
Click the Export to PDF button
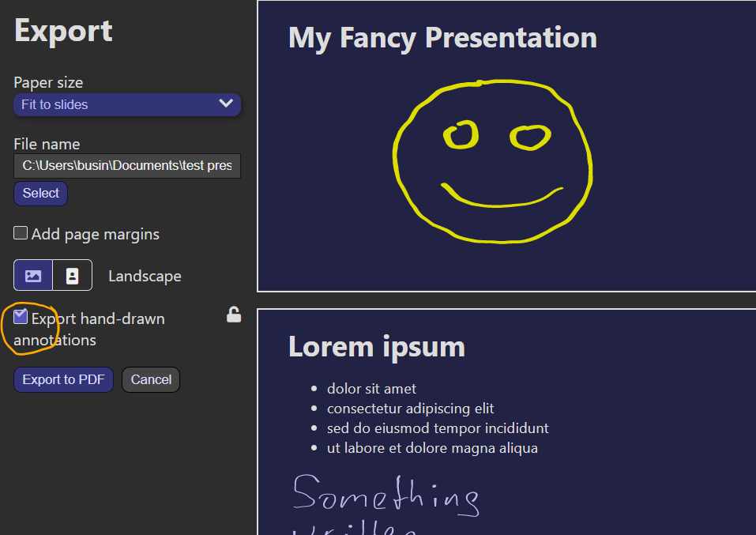click(63, 379)
